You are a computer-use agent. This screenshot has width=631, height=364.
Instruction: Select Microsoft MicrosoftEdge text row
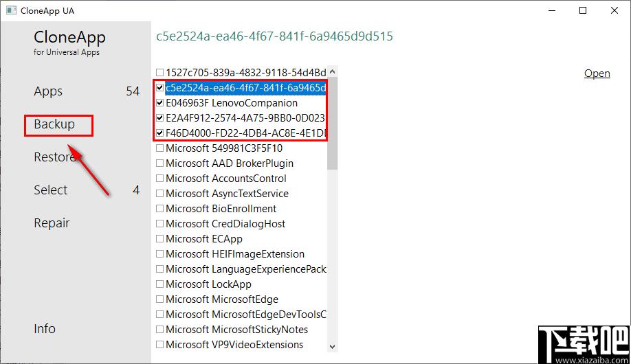tap(222, 299)
